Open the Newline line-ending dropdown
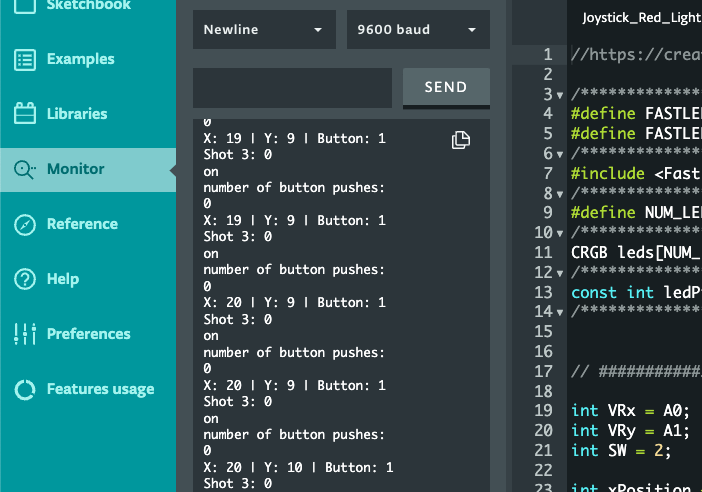This screenshot has width=702, height=492. 263,30
